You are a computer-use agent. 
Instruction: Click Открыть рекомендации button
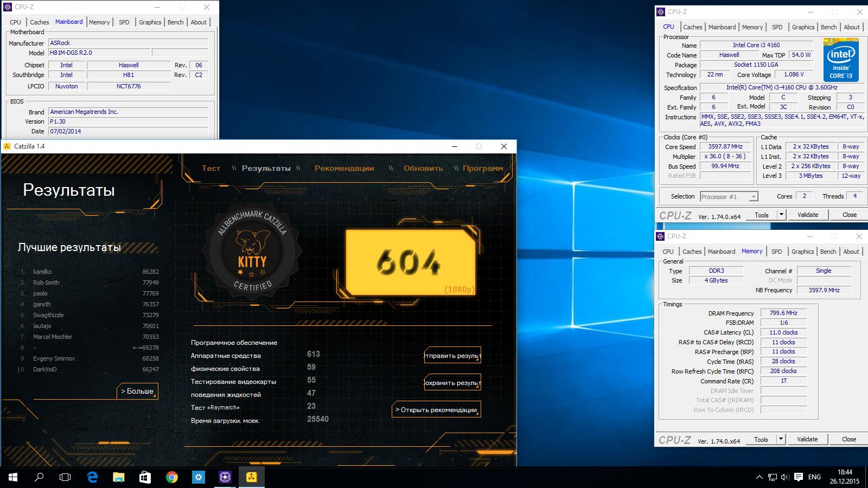click(x=436, y=409)
